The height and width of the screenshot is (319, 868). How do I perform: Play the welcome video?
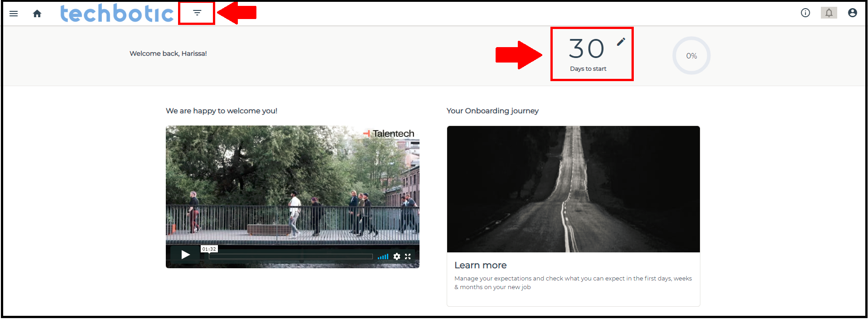coord(185,255)
